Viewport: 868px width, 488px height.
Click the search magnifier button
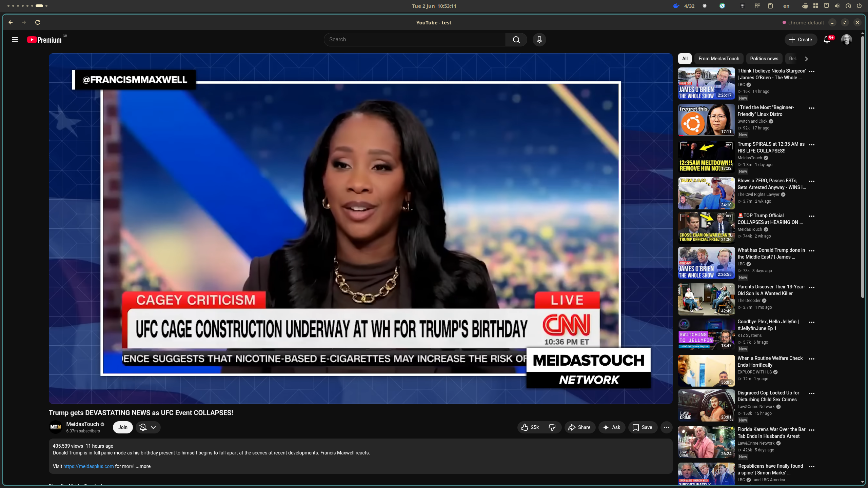coord(516,40)
